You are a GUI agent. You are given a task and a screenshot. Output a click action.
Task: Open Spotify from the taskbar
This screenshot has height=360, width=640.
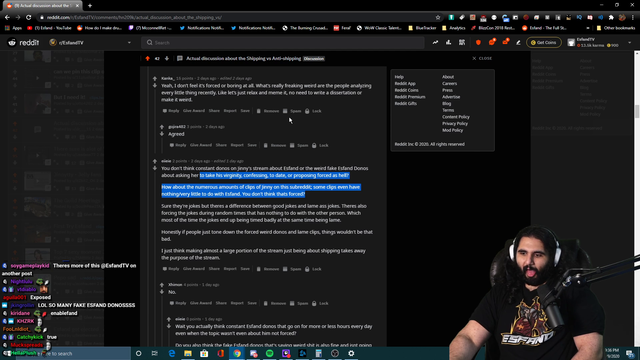[269, 353]
